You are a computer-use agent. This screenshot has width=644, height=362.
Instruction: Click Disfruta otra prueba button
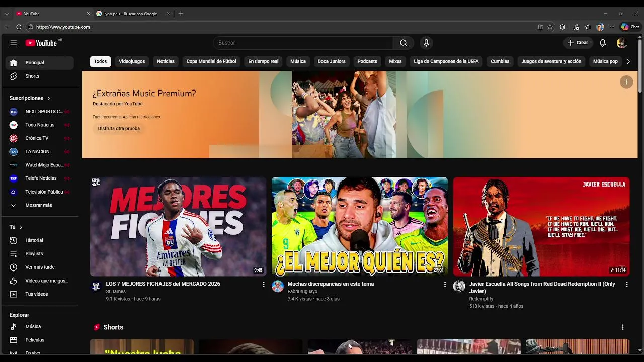click(119, 129)
